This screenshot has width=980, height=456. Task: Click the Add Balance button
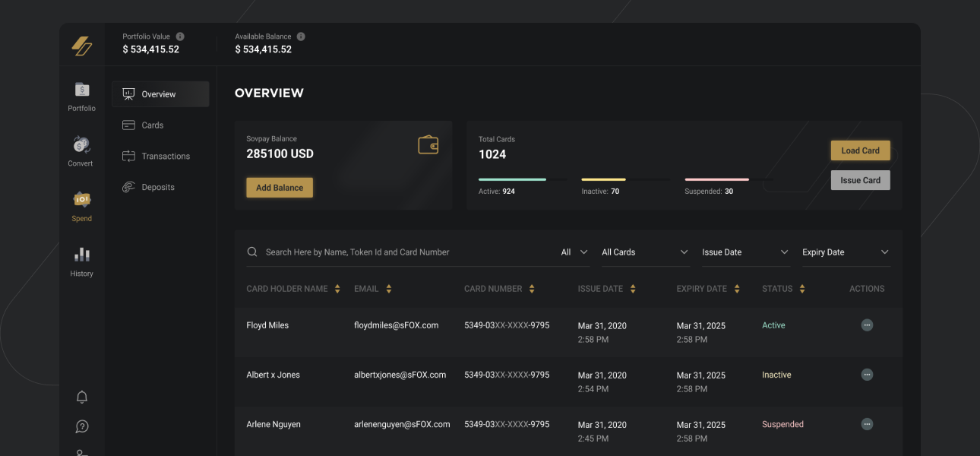(x=280, y=188)
